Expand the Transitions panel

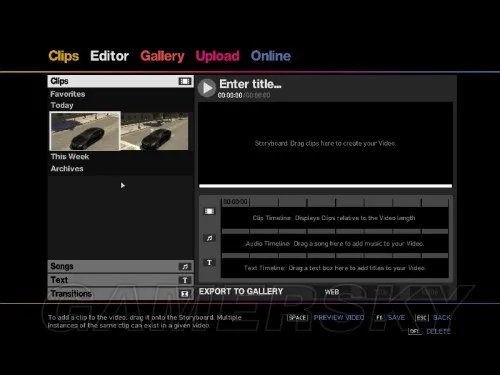(x=120, y=294)
